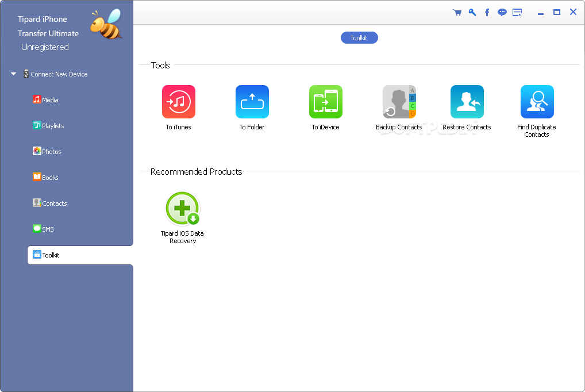The height and width of the screenshot is (392, 585).
Task: Click the shopping cart purchase icon
Action: point(457,12)
